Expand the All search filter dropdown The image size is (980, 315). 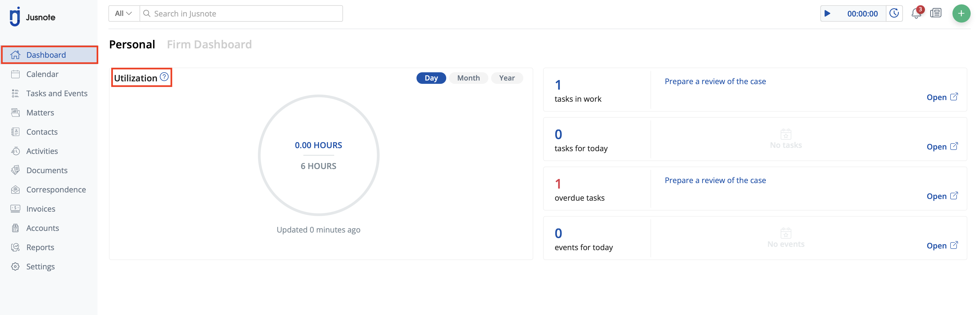pos(124,13)
